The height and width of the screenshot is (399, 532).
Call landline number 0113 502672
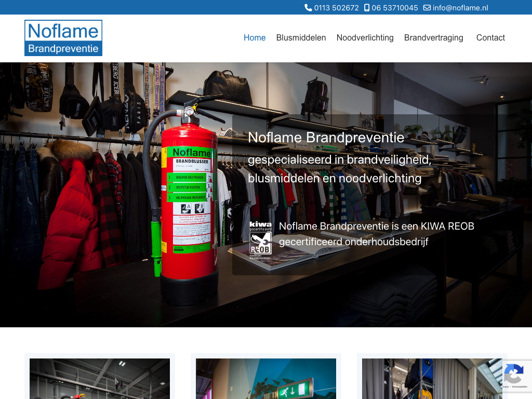(336, 8)
